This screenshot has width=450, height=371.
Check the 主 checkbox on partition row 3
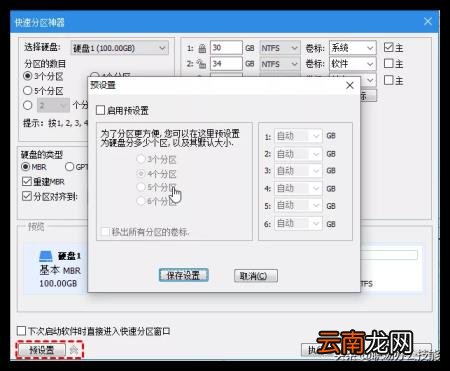click(388, 80)
